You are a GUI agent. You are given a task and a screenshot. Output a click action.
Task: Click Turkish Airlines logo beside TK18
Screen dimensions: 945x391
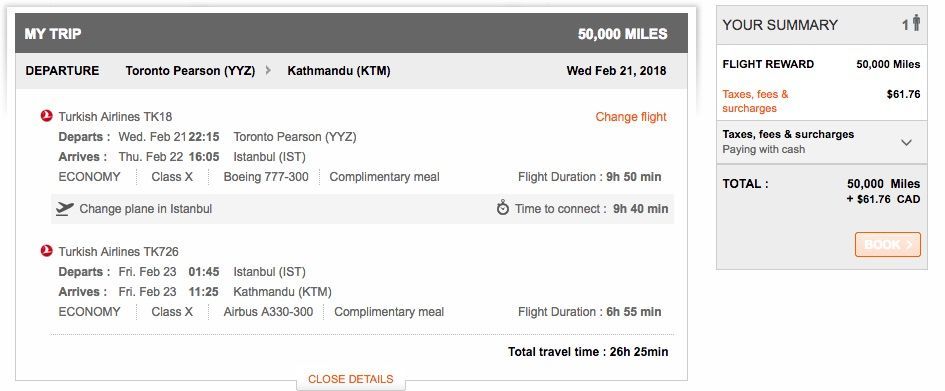point(46,116)
